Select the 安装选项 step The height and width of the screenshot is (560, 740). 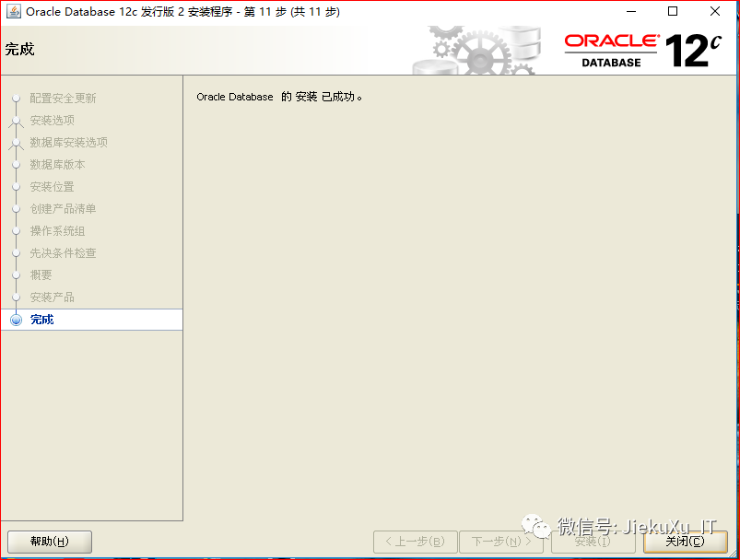(x=52, y=121)
